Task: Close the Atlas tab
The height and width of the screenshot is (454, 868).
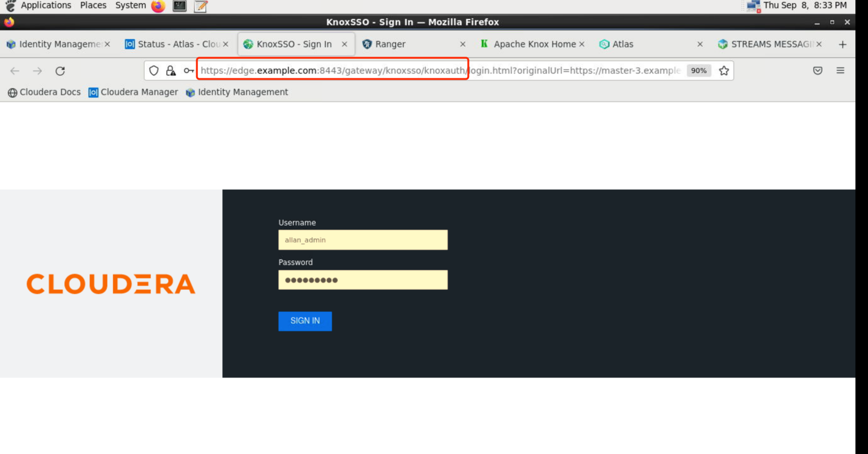Action: (700, 44)
